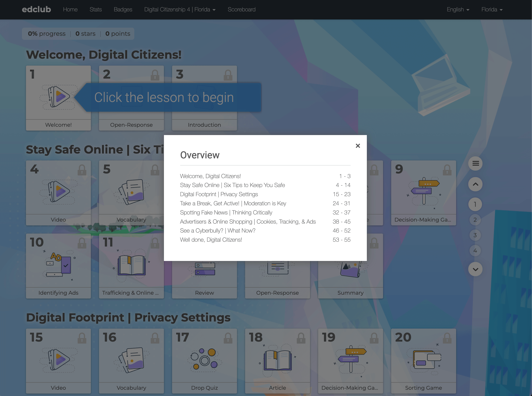Go to the Stats menu item
Viewport: 532px width, 396px height.
(96, 10)
